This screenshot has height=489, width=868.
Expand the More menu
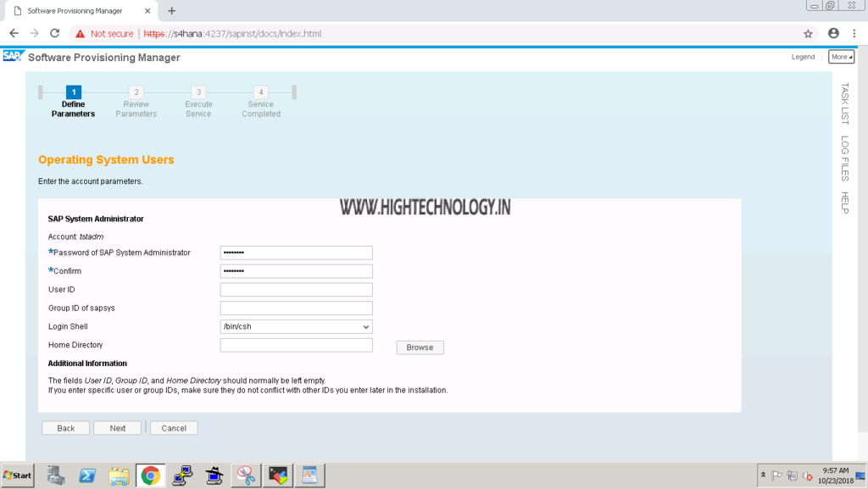[842, 57]
